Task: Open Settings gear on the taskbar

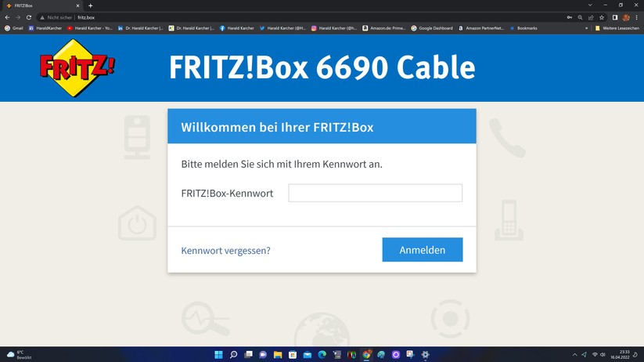Action: [x=425, y=355]
